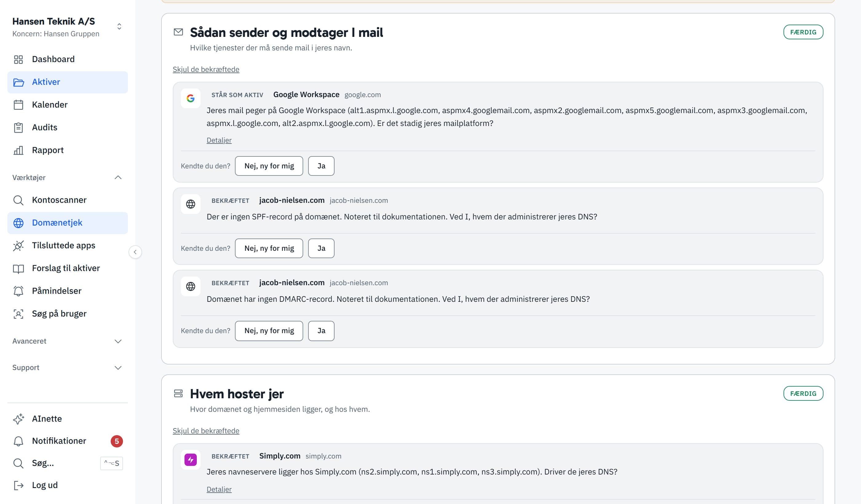
Task: Click the "google.com" domain label
Action: click(x=363, y=95)
